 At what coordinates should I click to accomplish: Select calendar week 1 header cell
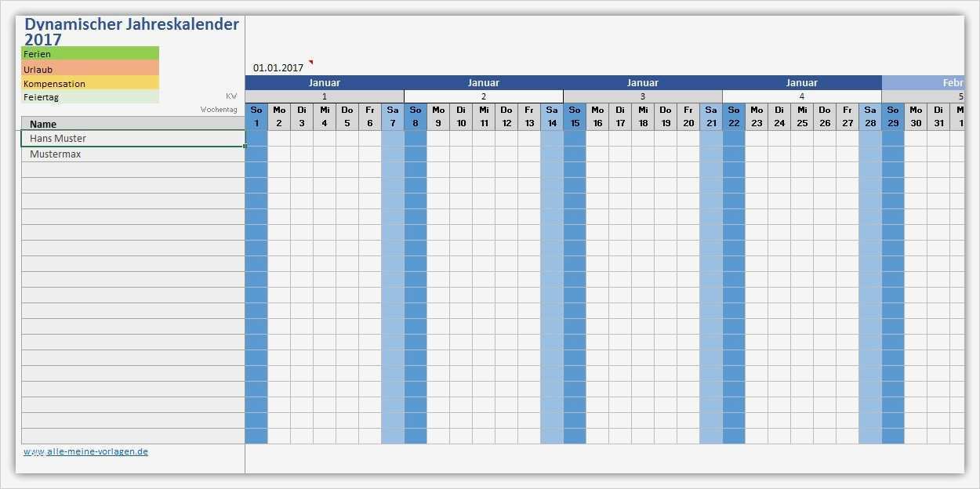coord(324,96)
